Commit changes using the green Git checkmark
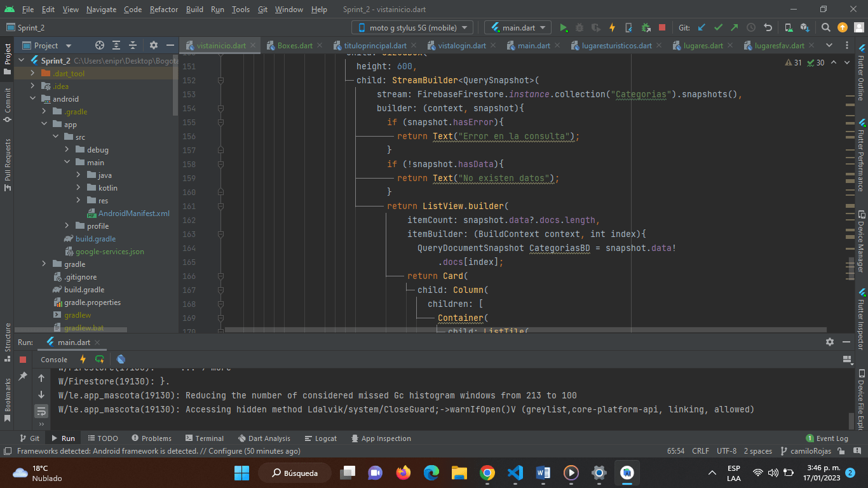 (x=718, y=27)
